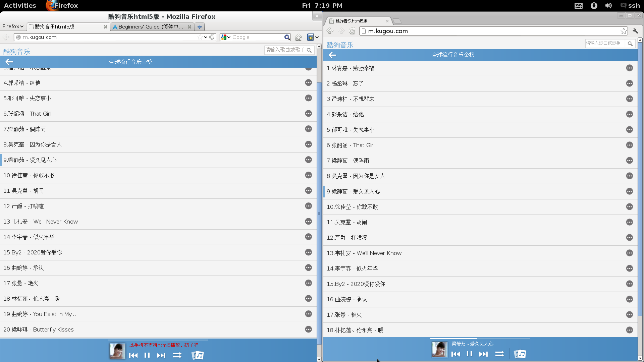Click song search field in Firefox Kugou page
This screenshot has height=362, width=644.
[x=284, y=50]
